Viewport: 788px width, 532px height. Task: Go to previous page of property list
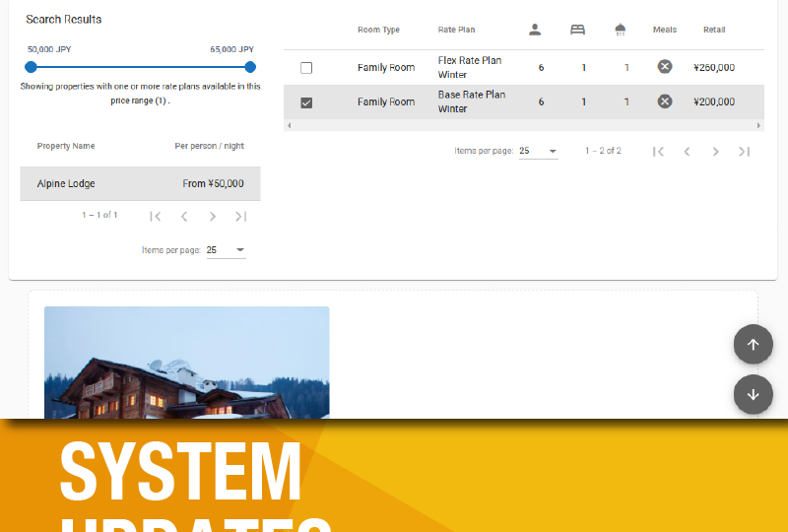[184, 216]
